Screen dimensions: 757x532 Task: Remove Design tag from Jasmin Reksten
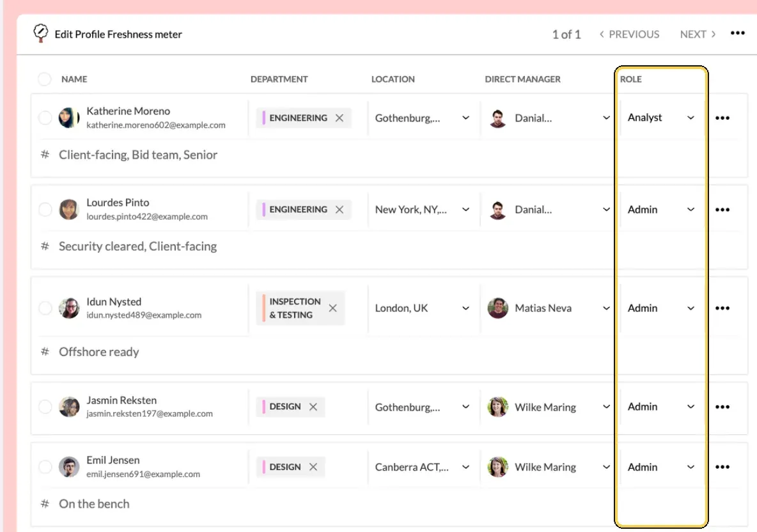tap(313, 407)
